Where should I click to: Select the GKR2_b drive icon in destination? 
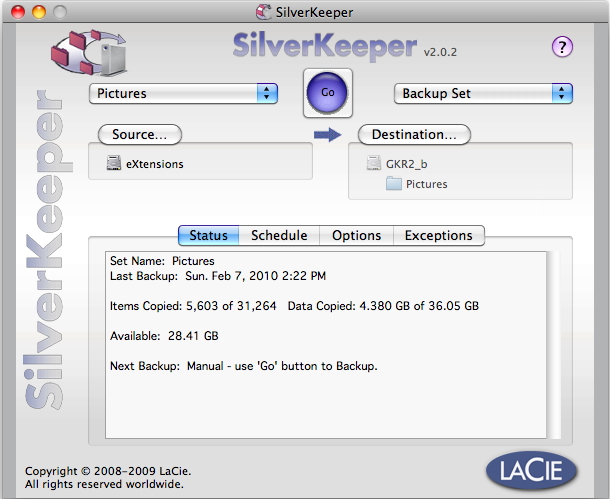[x=373, y=163]
